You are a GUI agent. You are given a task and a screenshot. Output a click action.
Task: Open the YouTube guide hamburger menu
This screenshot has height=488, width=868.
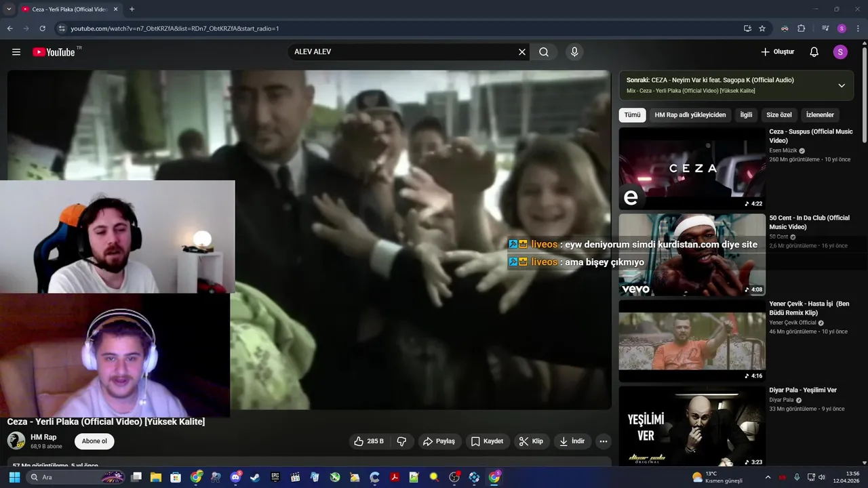(x=16, y=52)
